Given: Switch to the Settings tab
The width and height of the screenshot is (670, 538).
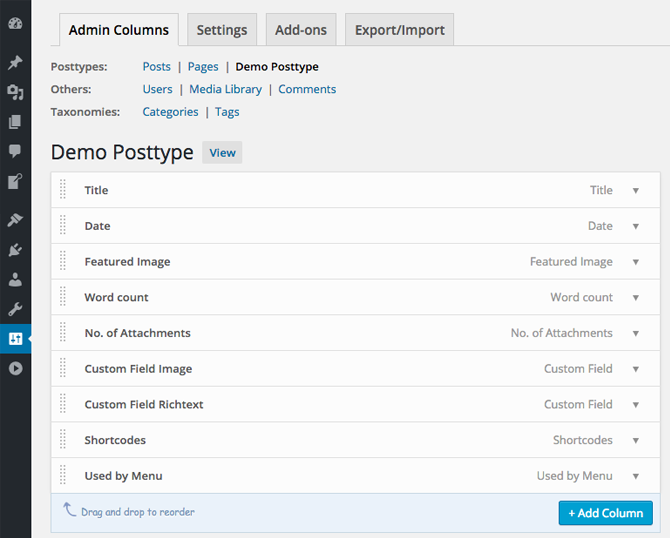Looking at the screenshot, I should 221,30.
